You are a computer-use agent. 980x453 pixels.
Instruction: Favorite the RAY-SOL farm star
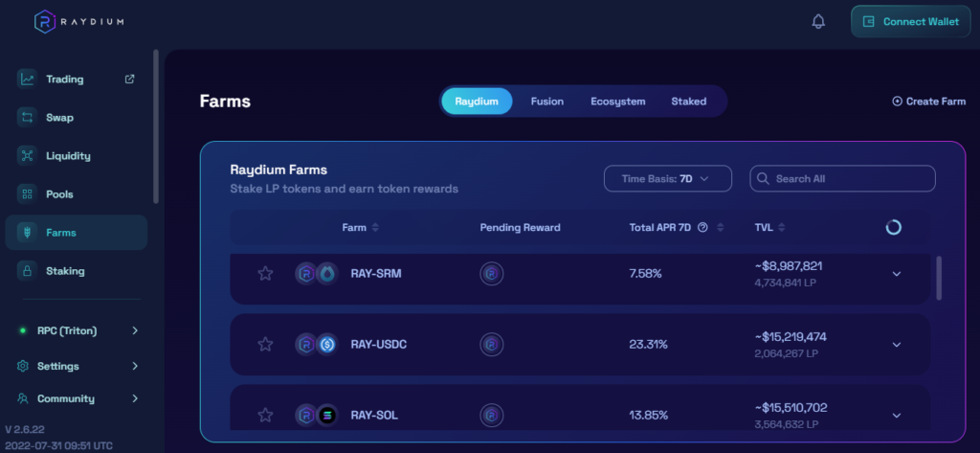pos(265,415)
